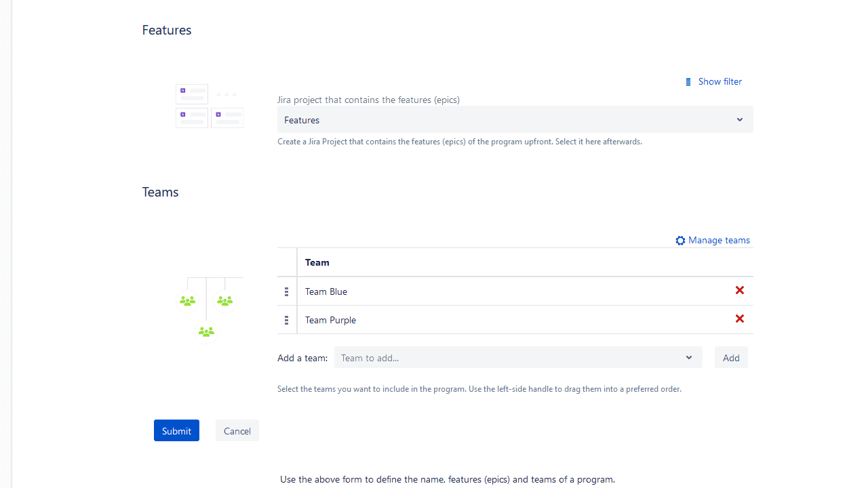868x488 pixels.
Task: Open Manage teams
Action: pyautogui.click(x=718, y=240)
